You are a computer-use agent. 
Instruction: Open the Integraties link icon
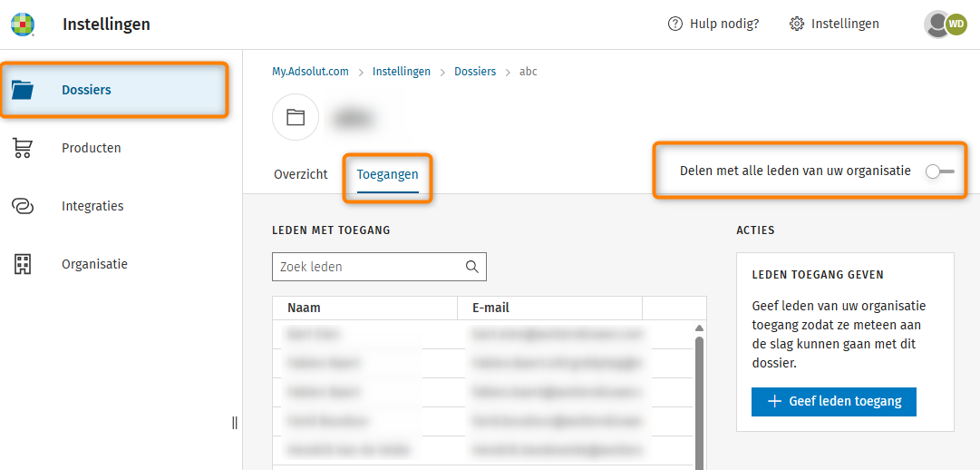23,206
